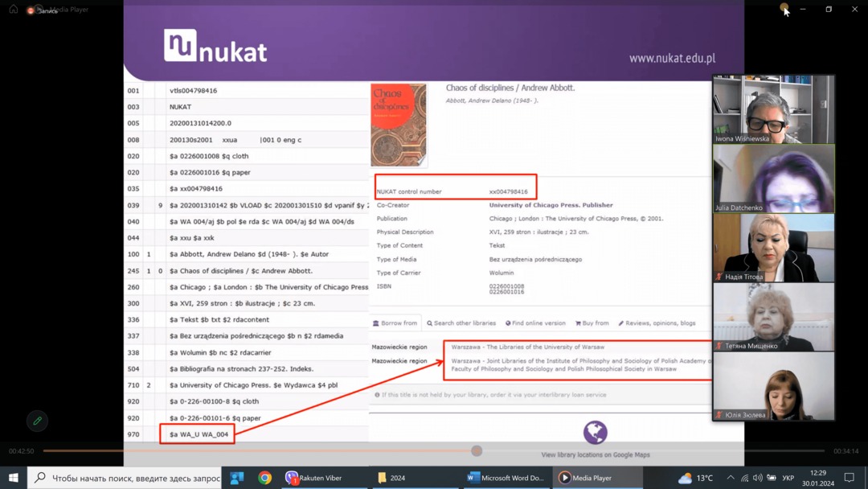
Task: Go to Media Player home icon
Action: click(14, 10)
